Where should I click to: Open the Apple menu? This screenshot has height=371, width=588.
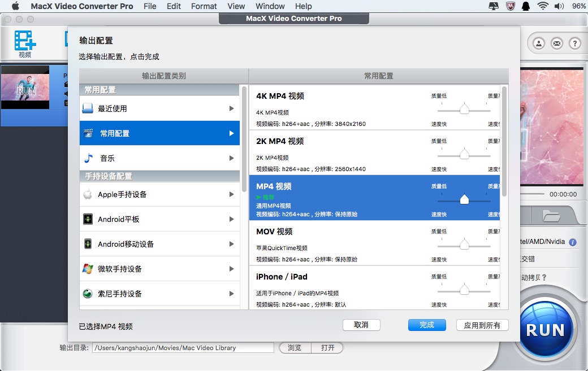[15, 6]
